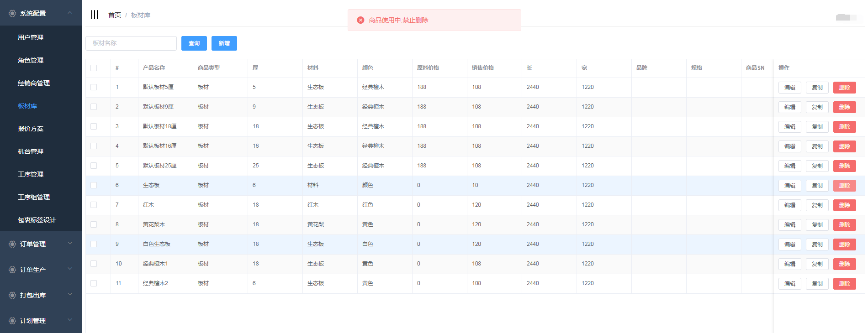
Task: Click the gear icon beside 系统配置
Action: pos(12,13)
